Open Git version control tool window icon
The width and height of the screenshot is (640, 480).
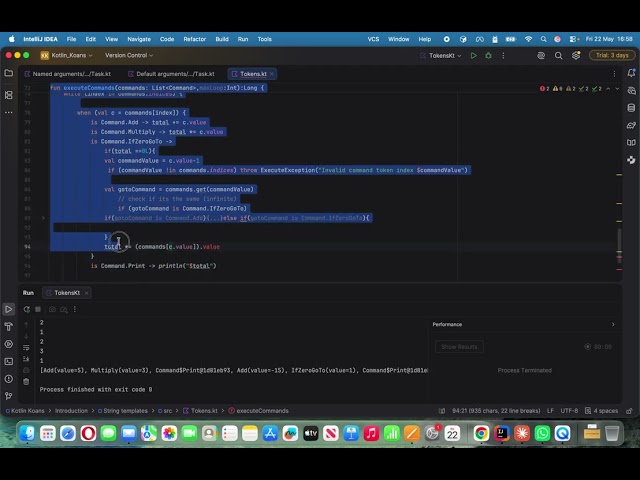(x=9, y=396)
